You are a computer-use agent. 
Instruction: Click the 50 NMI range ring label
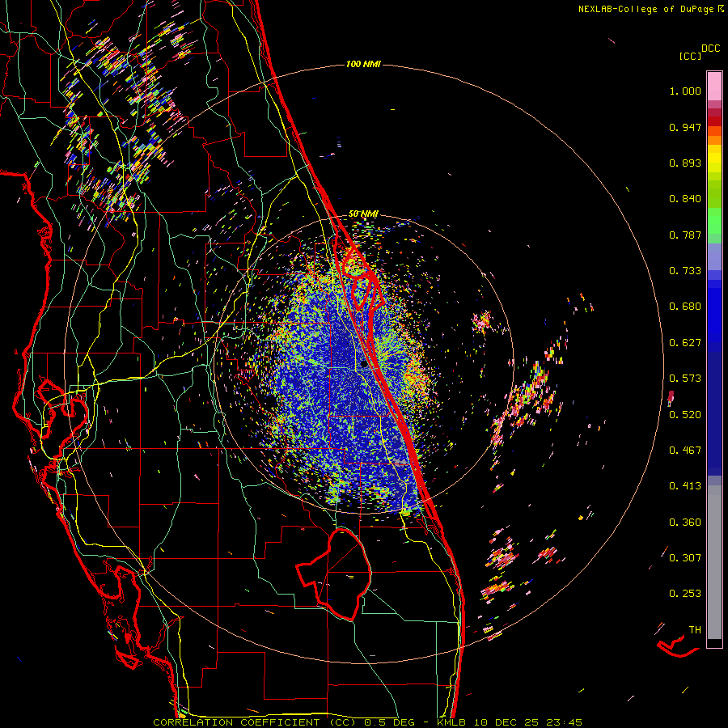click(363, 214)
